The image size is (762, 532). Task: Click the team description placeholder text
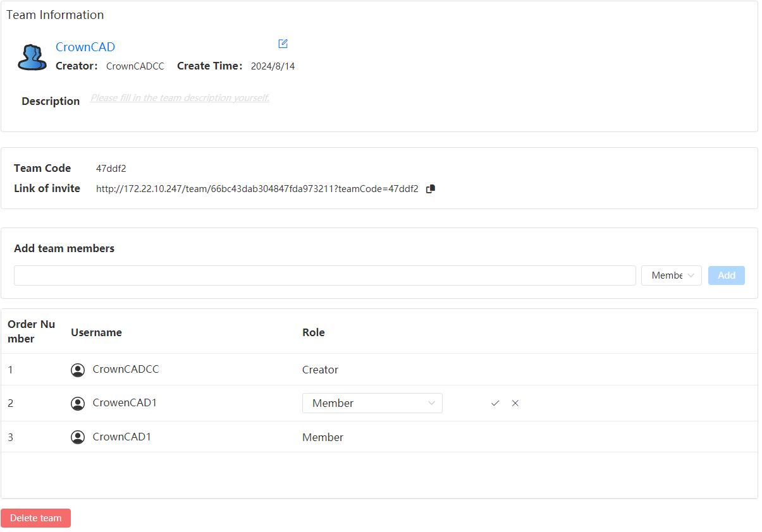180,98
